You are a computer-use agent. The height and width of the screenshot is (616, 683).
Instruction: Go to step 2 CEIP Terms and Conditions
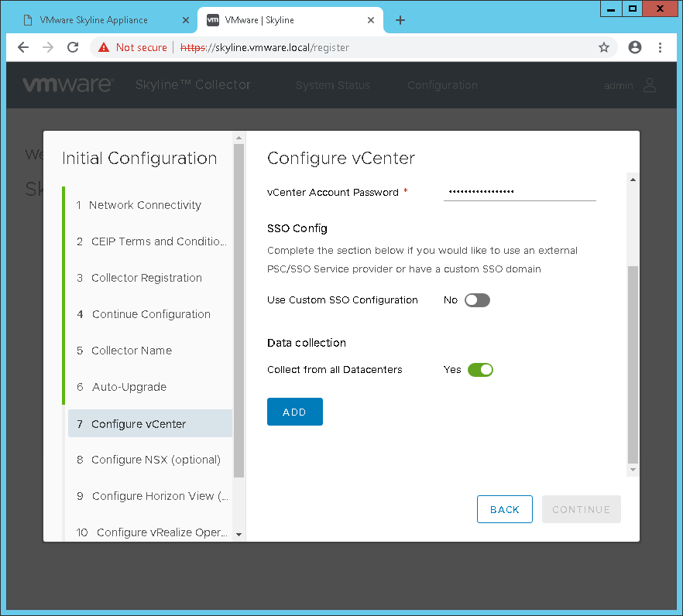[150, 241]
